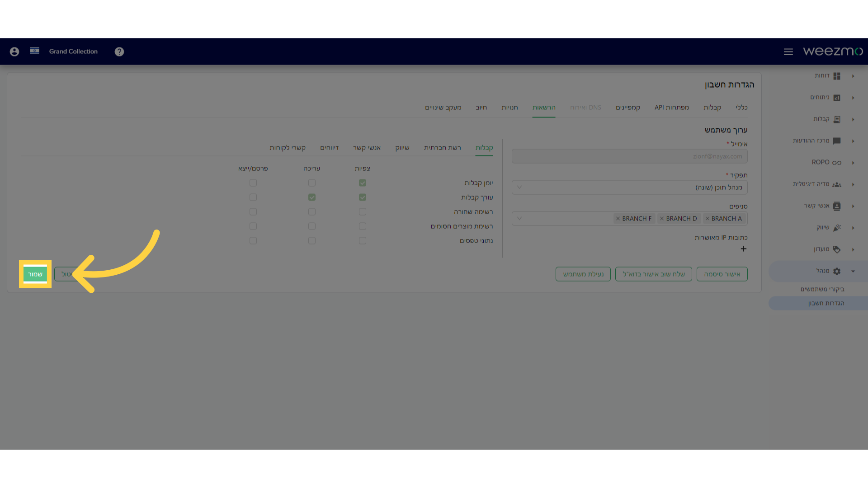Viewport: 868px width, 488px height.
Task: Open the רשת חברתית permissions tab
Action: (443, 148)
